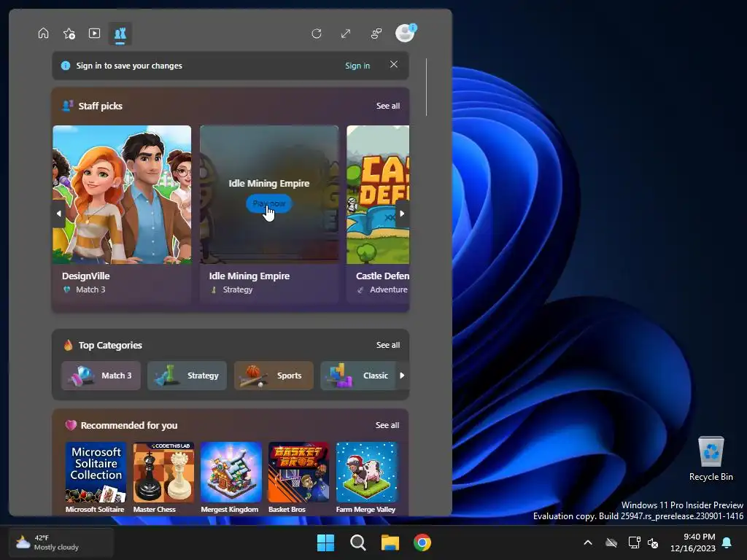Select the Games chess-piece tab
Screen dimensions: 747x560
pos(120,34)
